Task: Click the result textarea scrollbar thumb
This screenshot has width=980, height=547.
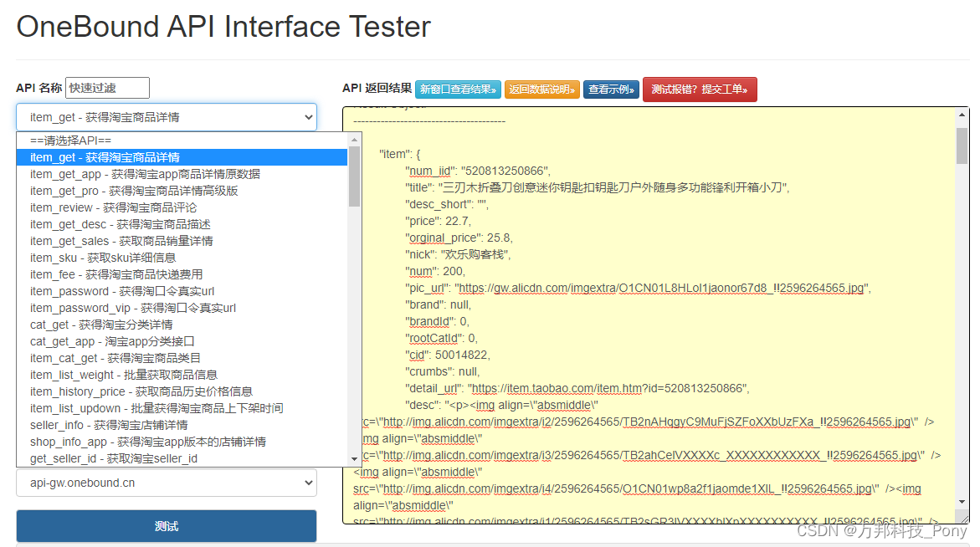Action: [x=962, y=146]
